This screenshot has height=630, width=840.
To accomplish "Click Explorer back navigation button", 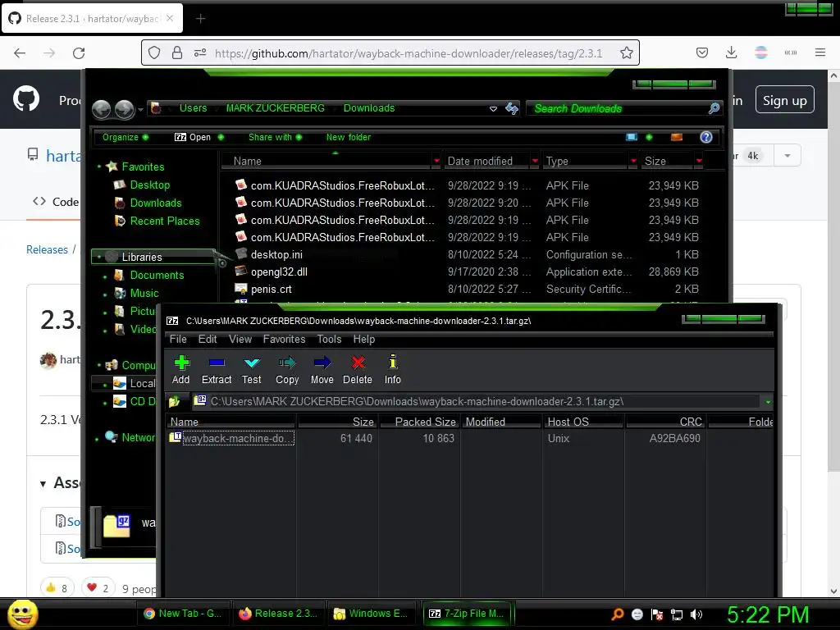I will (x=101, y=109).
